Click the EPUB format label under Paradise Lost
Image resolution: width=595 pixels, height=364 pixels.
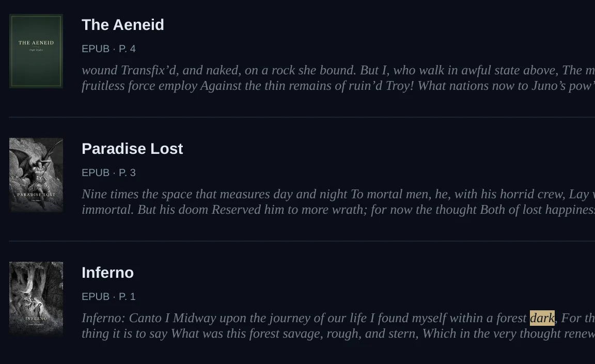[96, 172]
